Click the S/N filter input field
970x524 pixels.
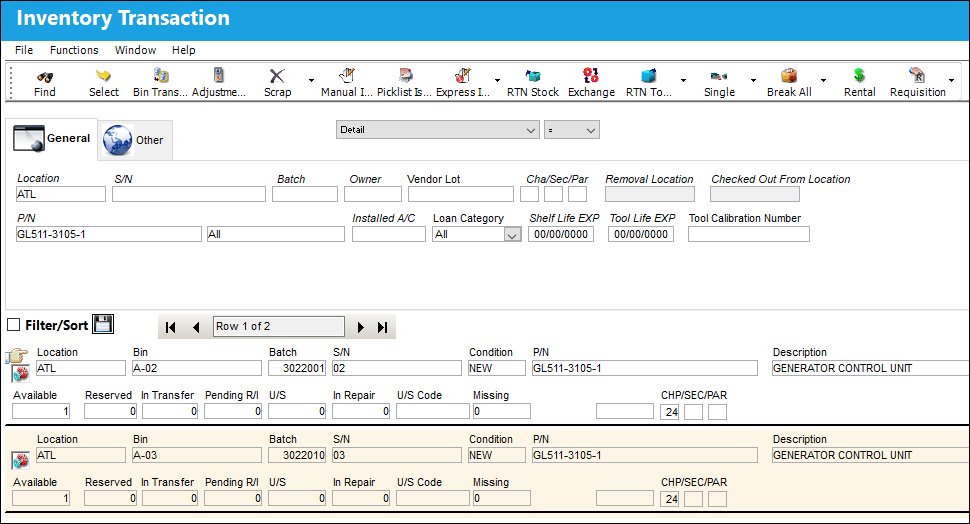(x=189, y=194)
